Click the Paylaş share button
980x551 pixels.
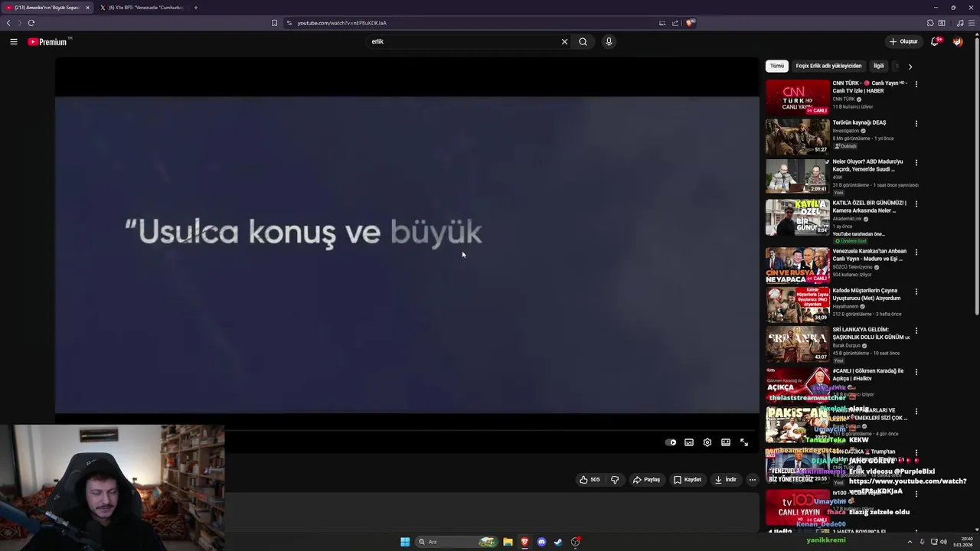[x=647, y=480]
